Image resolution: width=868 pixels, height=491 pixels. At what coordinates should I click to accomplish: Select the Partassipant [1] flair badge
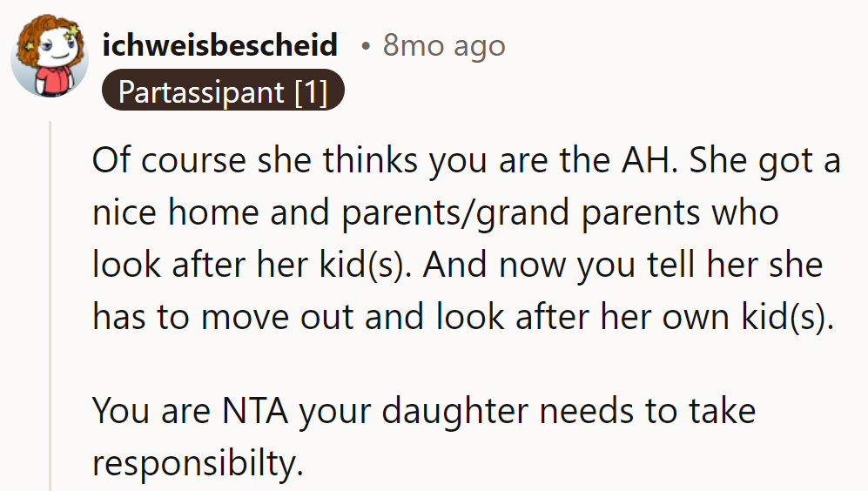[223, 91]
